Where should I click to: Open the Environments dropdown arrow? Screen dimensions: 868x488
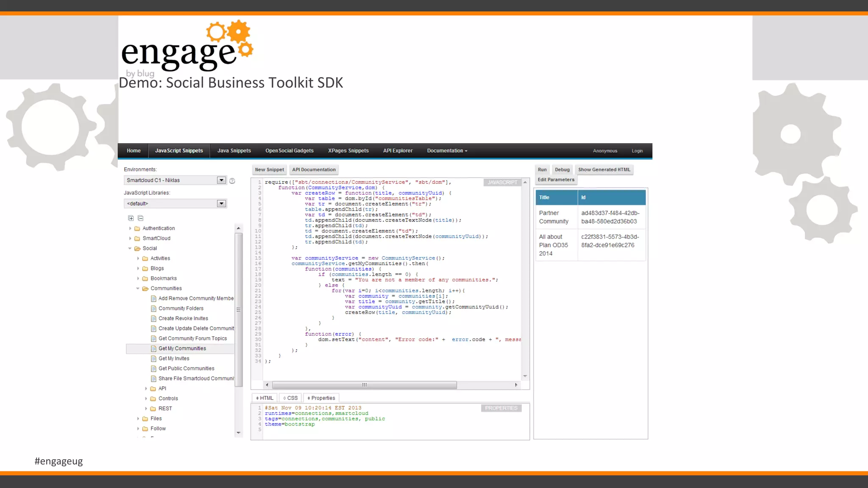[221, 180]
